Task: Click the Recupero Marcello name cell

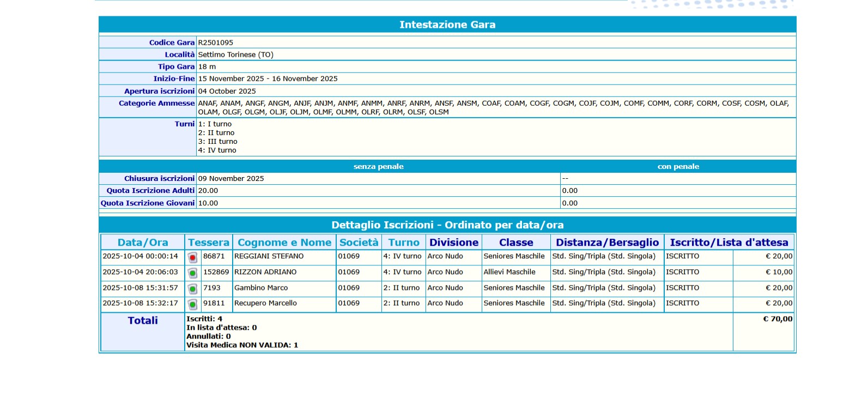Action: [265, 303]
